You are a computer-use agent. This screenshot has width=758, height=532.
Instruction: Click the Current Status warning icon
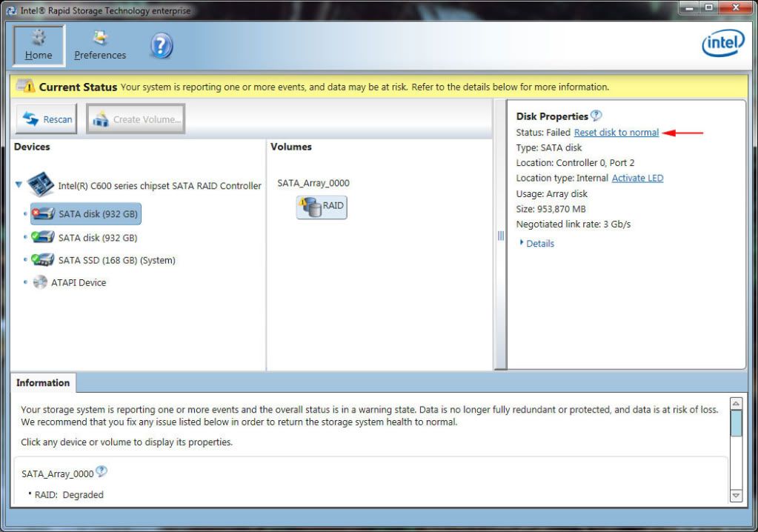click(x=26, y=86)
